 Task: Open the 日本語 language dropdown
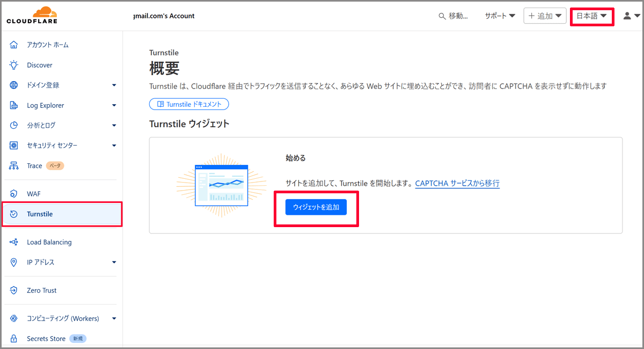[x=592, y=16]
